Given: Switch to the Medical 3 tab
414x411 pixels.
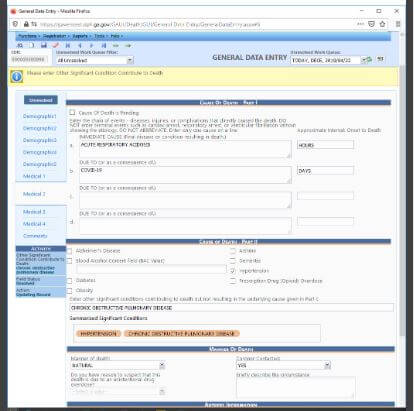Looking at the screenshot, I should pyautogui.click(x=34, y=212).
